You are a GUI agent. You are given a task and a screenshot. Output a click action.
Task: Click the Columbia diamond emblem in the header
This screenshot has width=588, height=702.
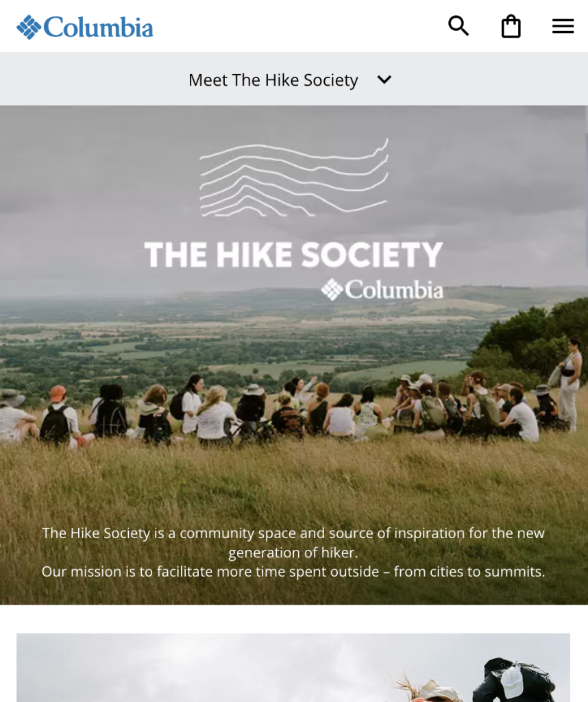[x=29, y=27]
